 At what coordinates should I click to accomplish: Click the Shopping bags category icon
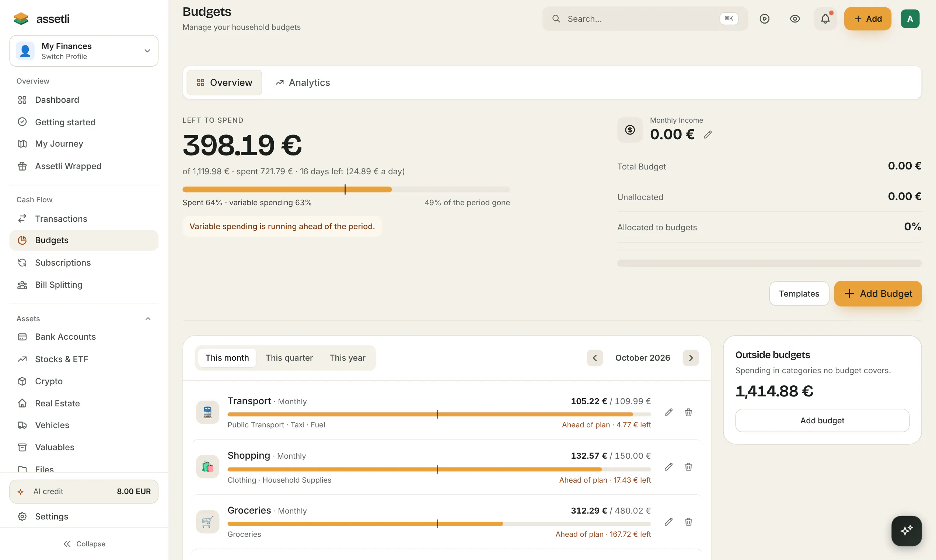pos(207,467)
